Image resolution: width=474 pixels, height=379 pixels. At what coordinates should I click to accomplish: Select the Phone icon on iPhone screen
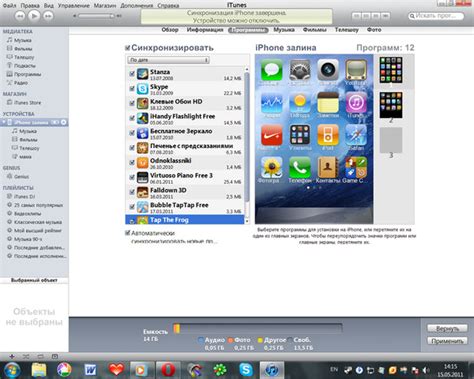tap(300, 168)
